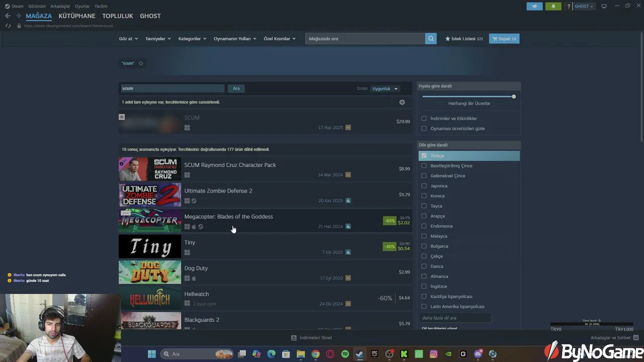Click the Ara search button
The image size is (644, 362).
[x=236, y=88]
